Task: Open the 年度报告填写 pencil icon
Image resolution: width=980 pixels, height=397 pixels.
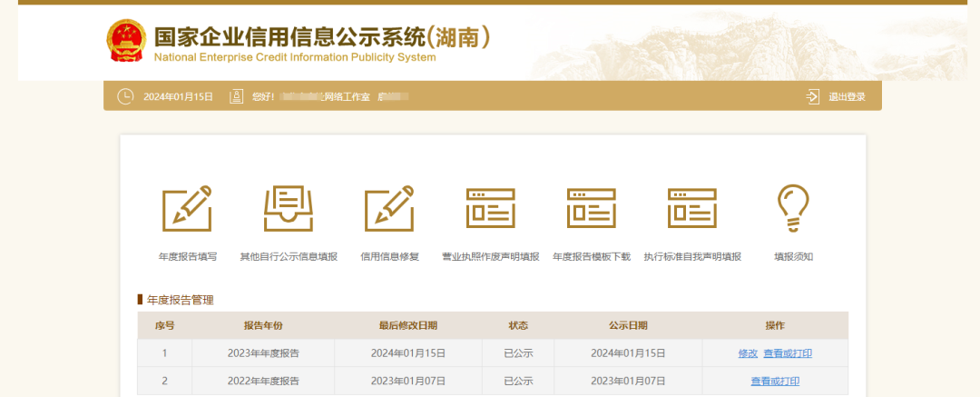Action: pyautogui.click(x=187, y=208)
